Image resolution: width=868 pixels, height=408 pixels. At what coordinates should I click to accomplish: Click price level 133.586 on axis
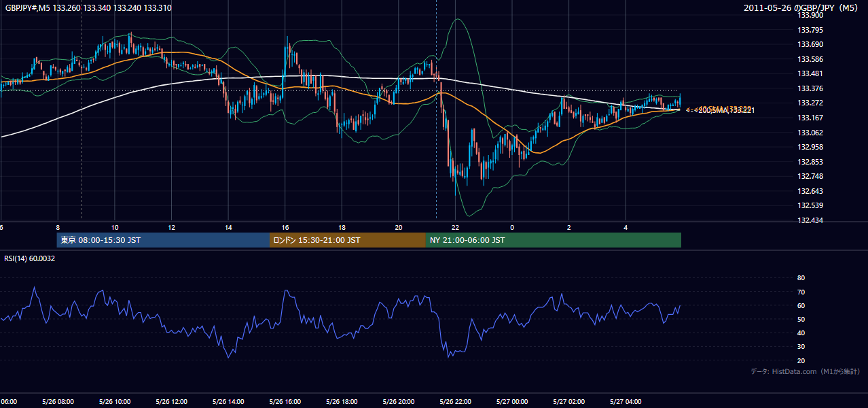tap(811, 59)
